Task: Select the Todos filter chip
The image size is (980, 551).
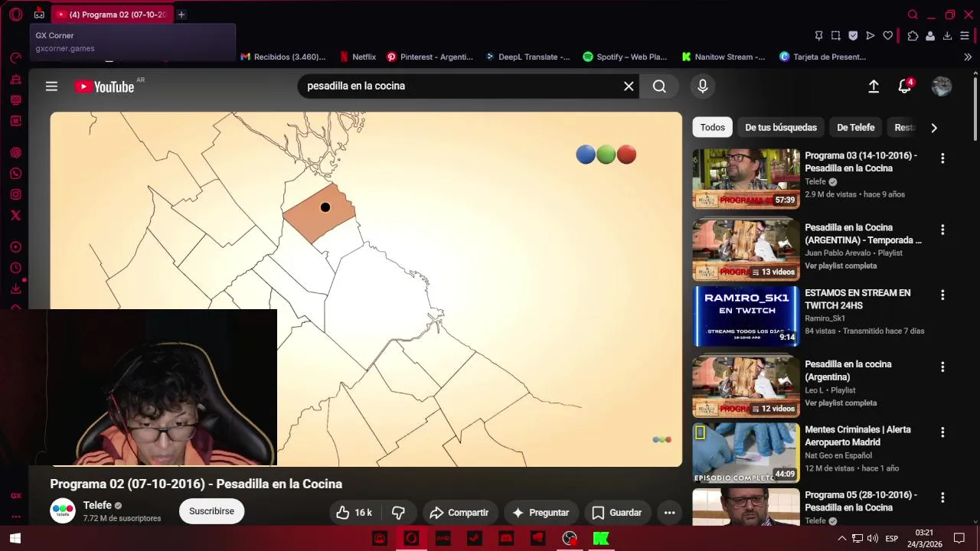Action: point(712,128)
